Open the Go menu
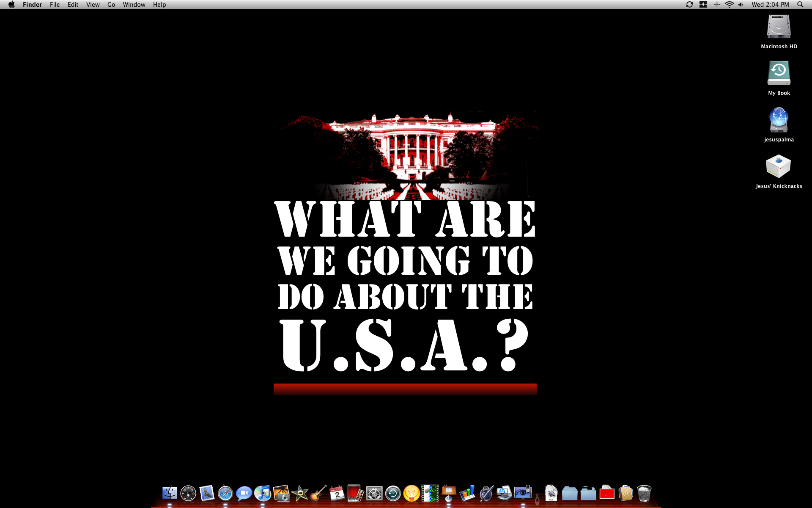Image resolution: width=812 pixels, height=508 pixels. point(111,5)
